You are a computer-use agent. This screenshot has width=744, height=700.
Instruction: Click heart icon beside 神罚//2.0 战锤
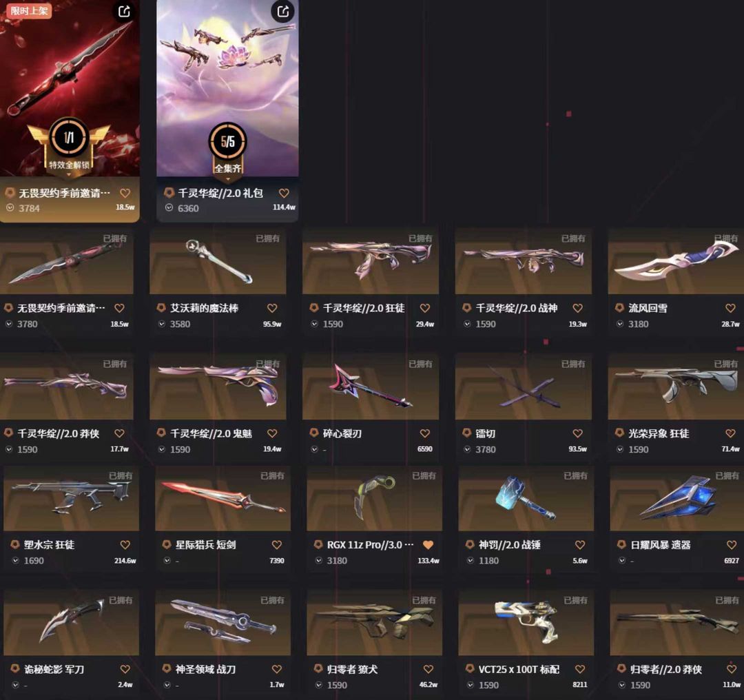pyautogui.click(x=580, y=545)
